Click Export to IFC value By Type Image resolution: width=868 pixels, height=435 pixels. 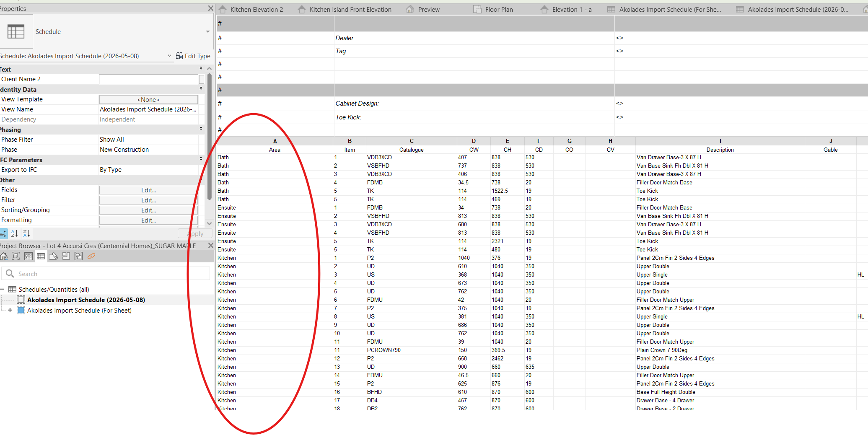click(x=148, y=170)
